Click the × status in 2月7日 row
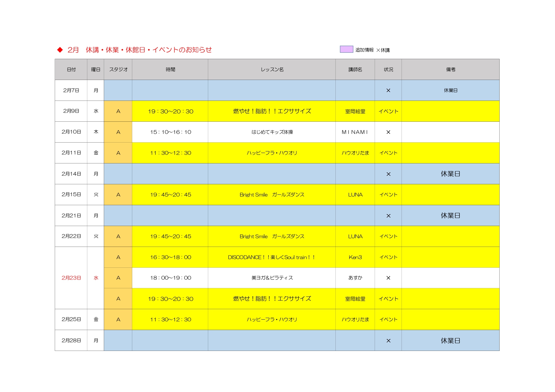This screenshot has height=392, width=555. [388, 90]
